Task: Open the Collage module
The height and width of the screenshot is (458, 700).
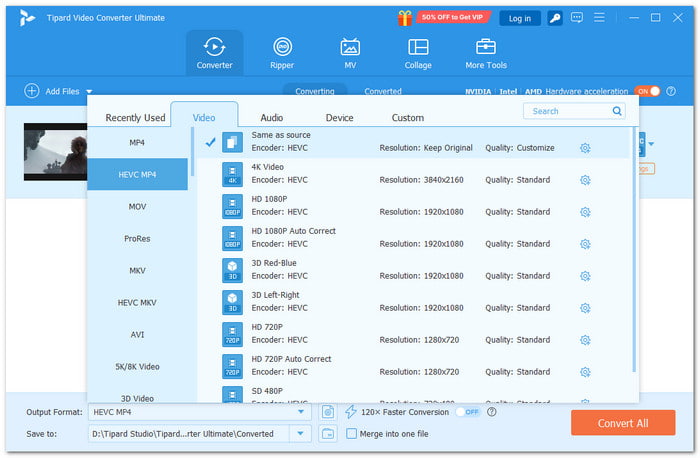Action: coord(418,53)
